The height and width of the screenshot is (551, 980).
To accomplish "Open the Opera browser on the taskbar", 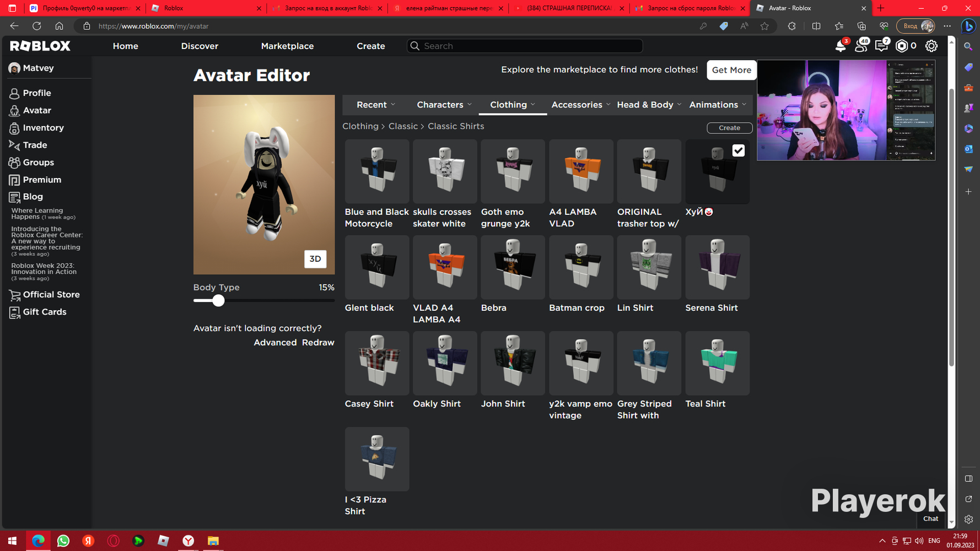I will 113,541.
